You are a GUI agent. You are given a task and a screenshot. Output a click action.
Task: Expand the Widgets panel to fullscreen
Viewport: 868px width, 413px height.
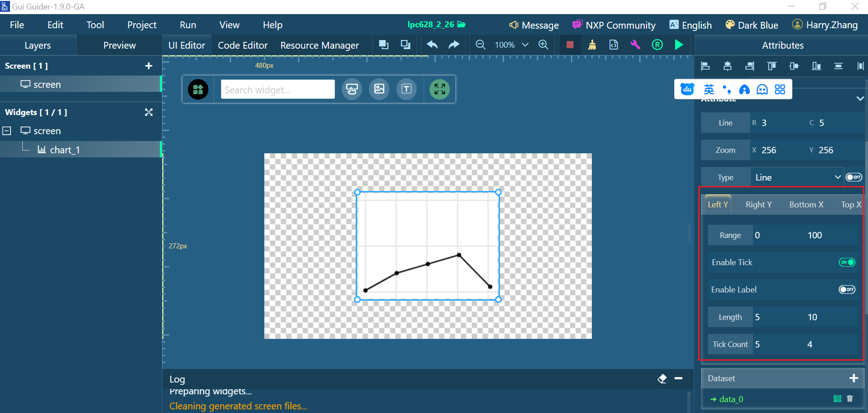[x=149, y=112]
